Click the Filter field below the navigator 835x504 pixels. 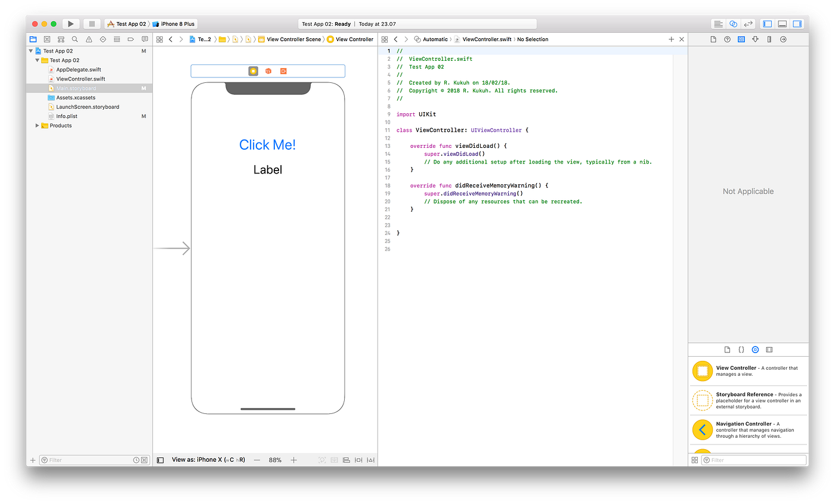[x=89, y=460]
